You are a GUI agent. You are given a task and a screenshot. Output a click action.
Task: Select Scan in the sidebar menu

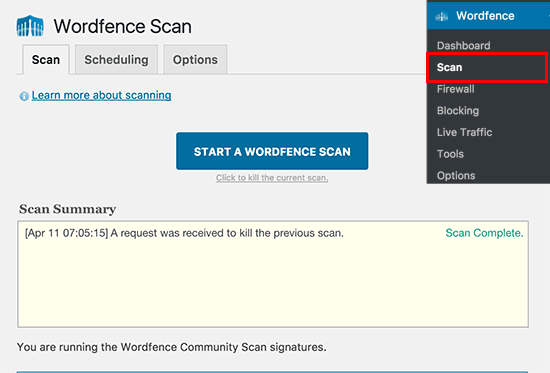pyautogui.click(x=487, y=67)
